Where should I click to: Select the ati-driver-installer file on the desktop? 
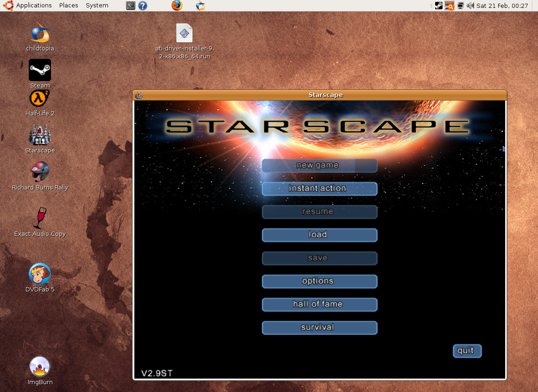tap(184, 33)
